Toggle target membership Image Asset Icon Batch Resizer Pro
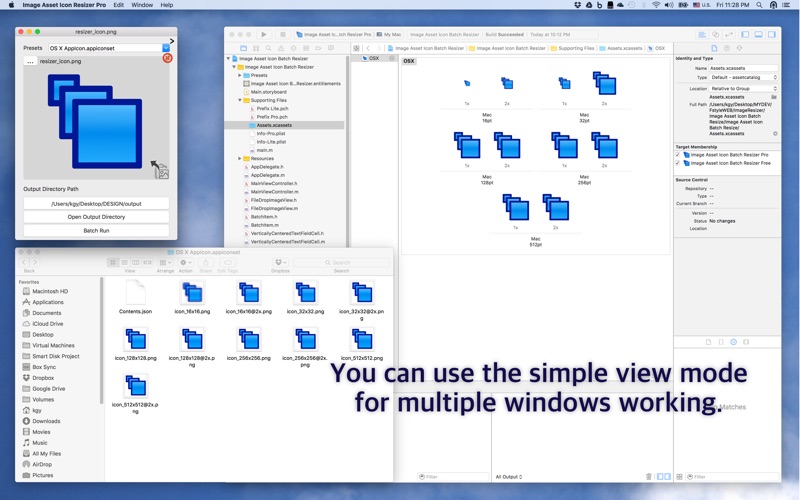800x500 pixels. click(x=678, y=155)
